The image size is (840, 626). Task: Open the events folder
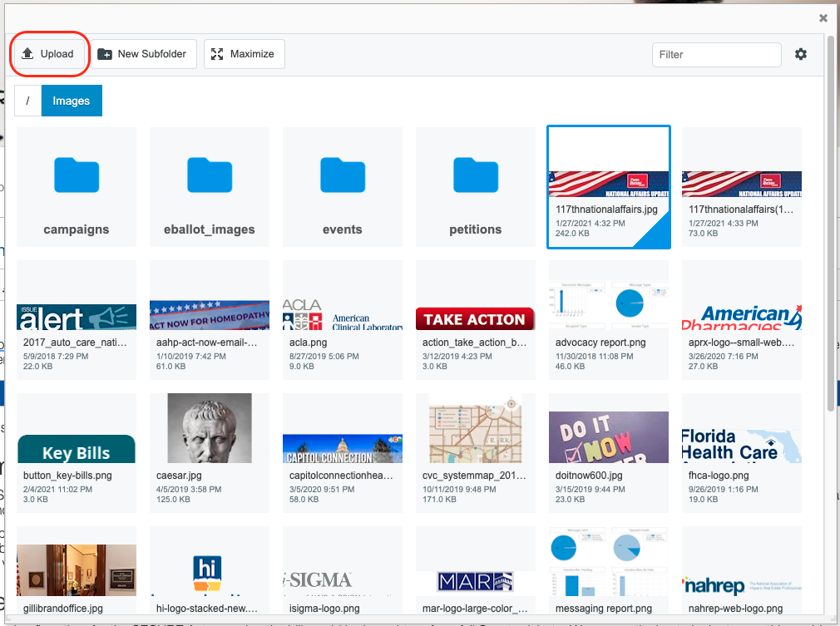pos(343,187)
